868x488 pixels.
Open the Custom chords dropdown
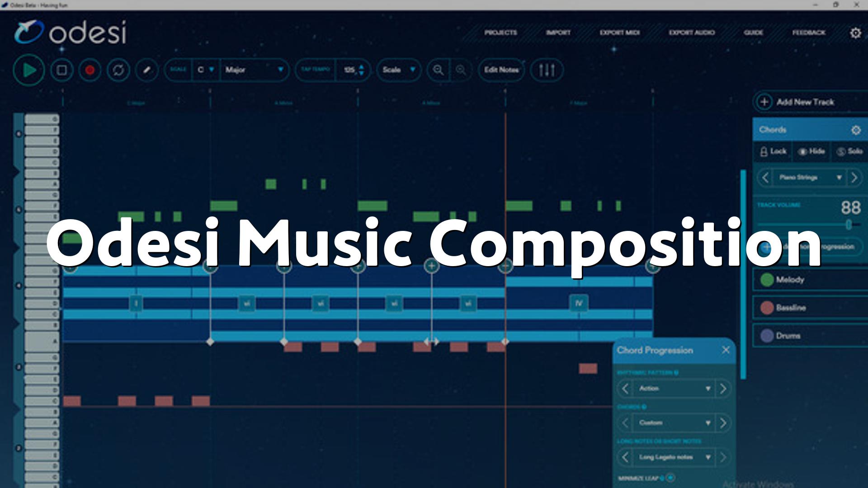coord(673,423)
